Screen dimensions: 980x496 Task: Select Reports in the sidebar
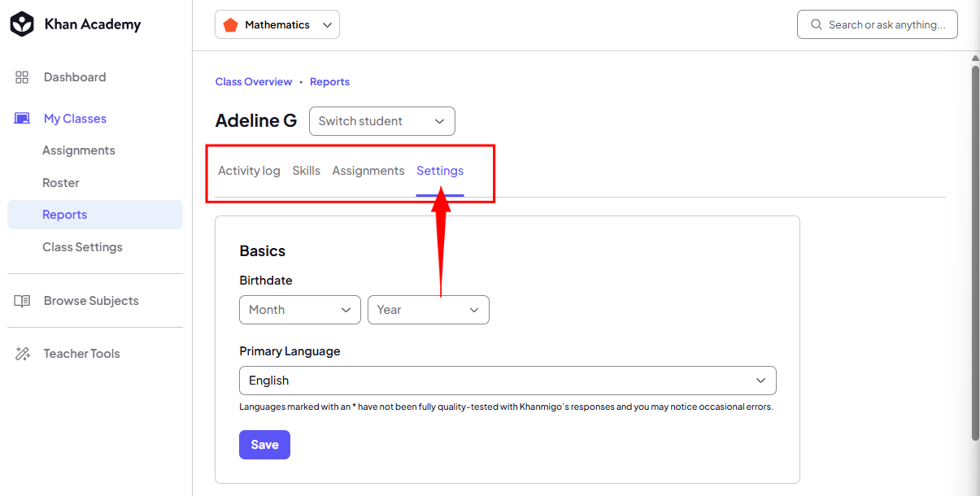95,215
